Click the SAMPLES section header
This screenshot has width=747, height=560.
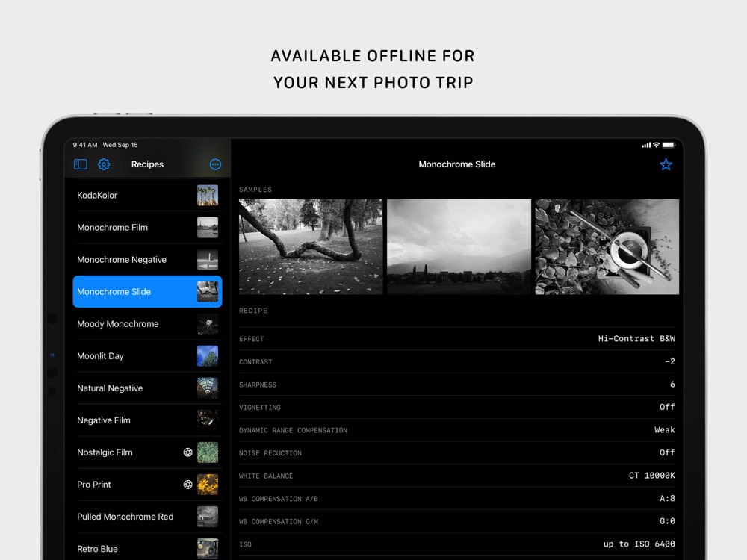255,190
